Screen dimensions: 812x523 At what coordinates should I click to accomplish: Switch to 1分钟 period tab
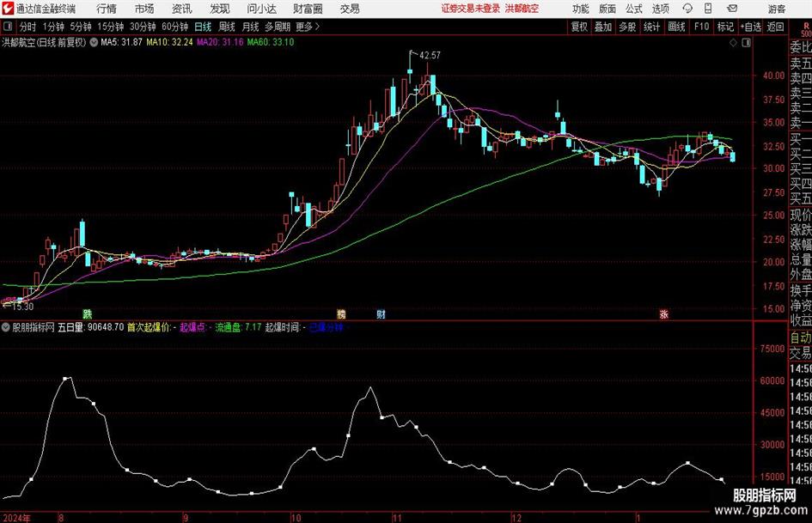pos(53,27)
